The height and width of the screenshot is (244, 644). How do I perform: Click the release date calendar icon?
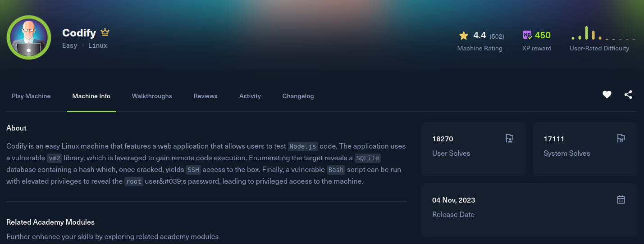tap(621, 199)
